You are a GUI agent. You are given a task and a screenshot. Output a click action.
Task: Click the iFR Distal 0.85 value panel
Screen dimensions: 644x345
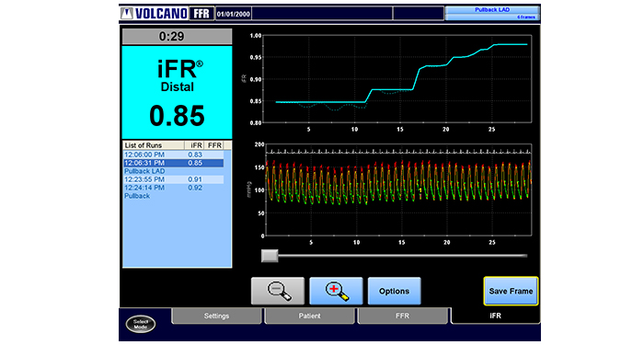[177, 92]
